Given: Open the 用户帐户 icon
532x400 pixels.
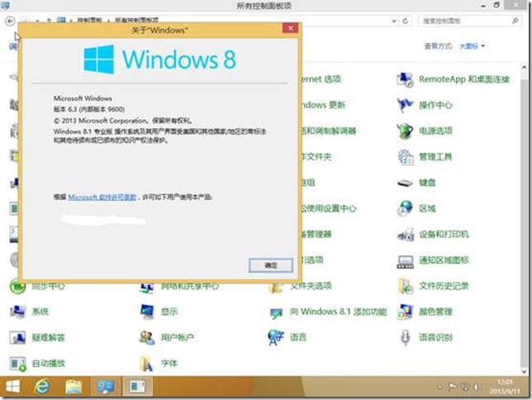Looking at the screenshot, I should point(147,337).
